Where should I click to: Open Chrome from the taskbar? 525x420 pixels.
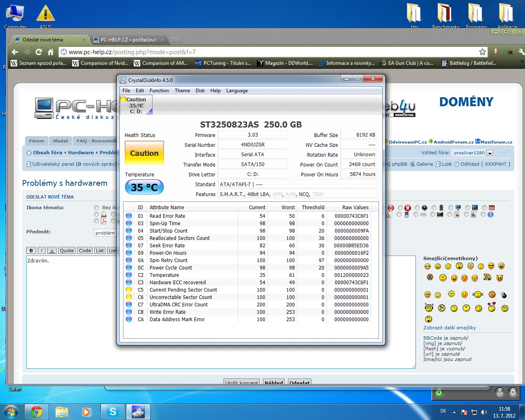click(x=37, y=411)
